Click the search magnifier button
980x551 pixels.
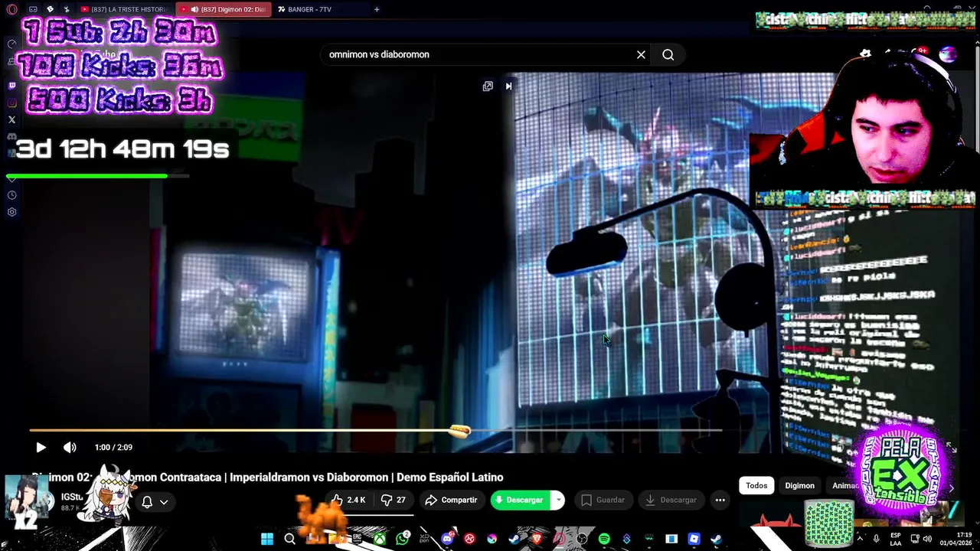tap(668, 54)
